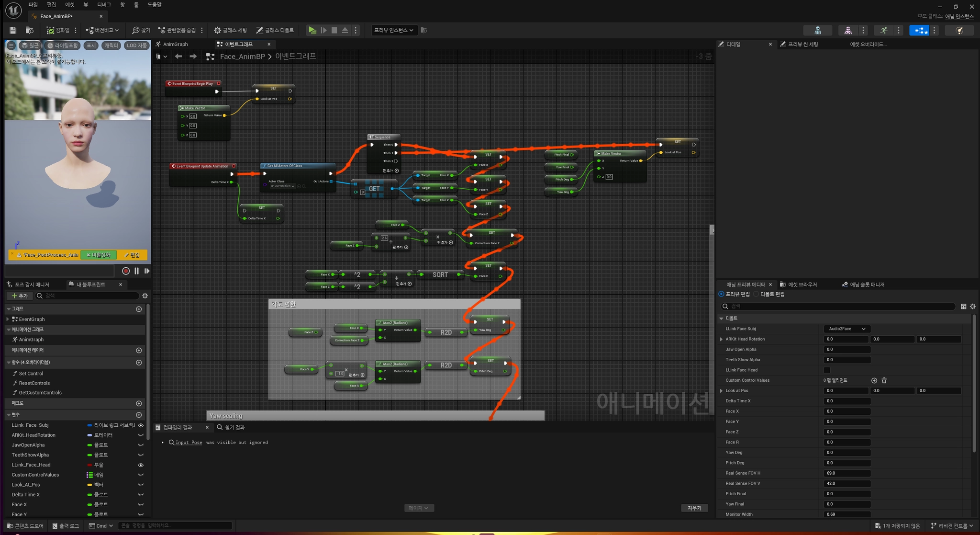Click the 컴파일 button
980x535 pixels.
pos(58,30)
